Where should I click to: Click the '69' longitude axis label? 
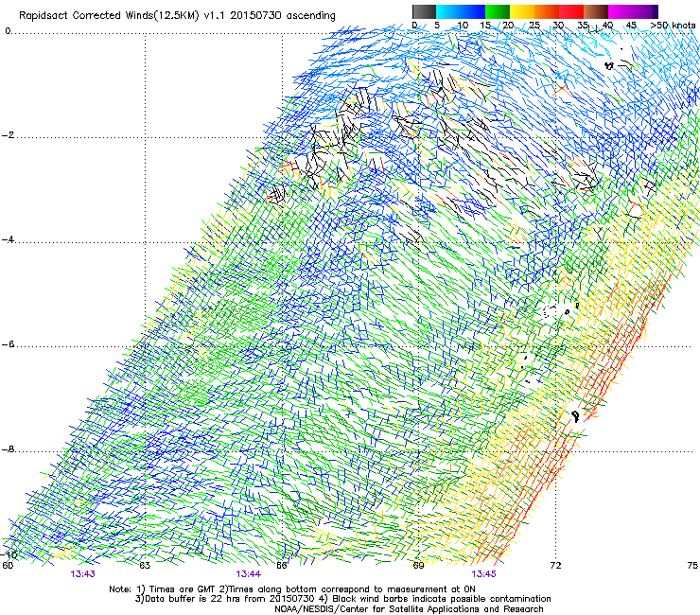[x=418, y=566]
